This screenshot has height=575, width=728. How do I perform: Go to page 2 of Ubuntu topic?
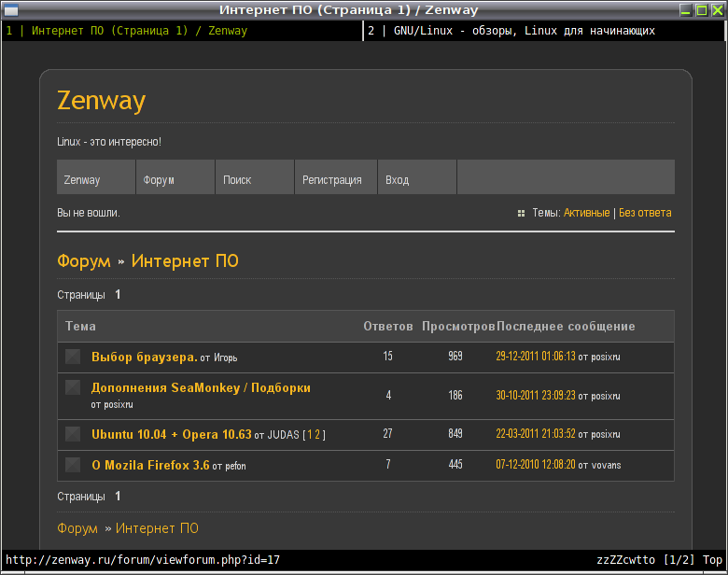coord(317,435)
